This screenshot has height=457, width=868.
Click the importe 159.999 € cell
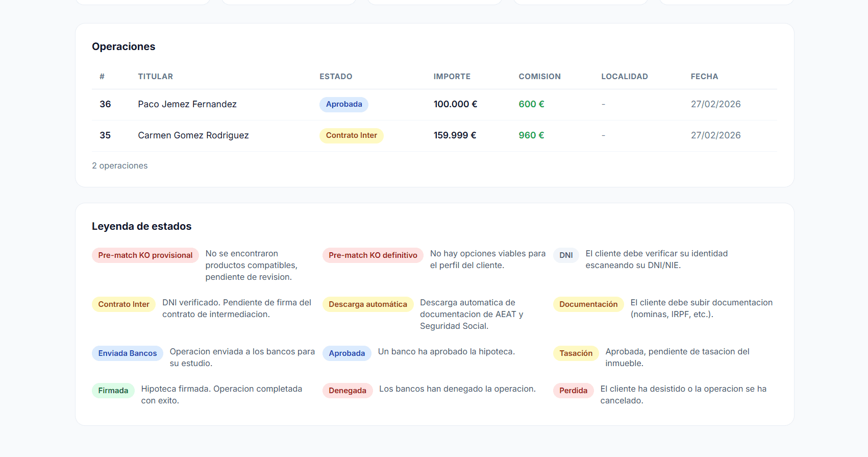tap(455, 135)
